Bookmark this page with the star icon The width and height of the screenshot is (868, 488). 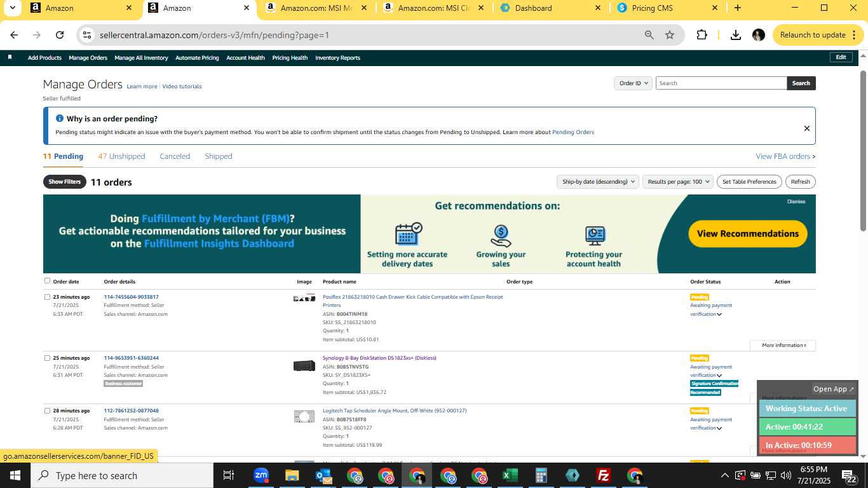pyautogui.click(x=670, y=35)
